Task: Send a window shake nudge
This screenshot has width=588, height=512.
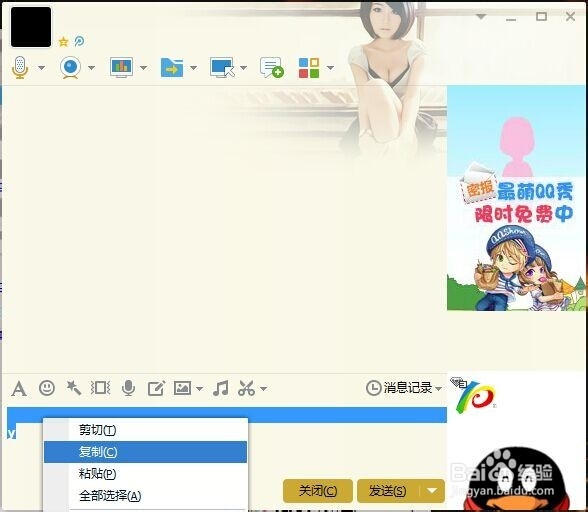Action: tap(100, 388)
